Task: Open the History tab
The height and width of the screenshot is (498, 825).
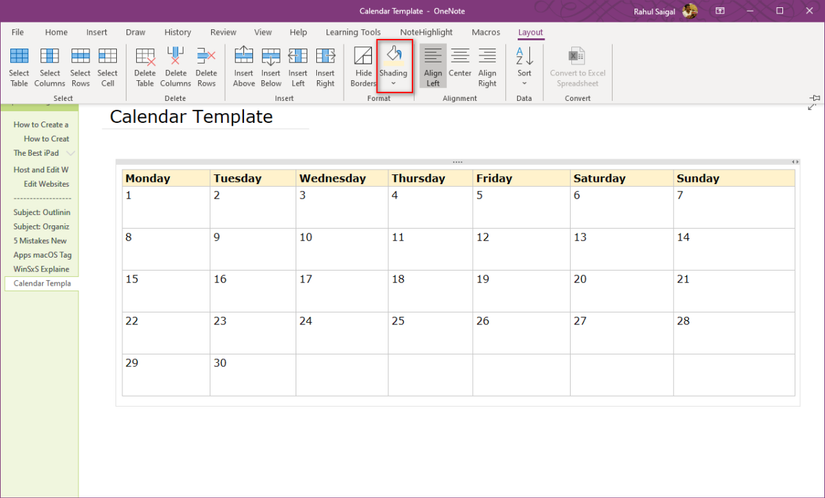Action: click(x=178, y=32)
